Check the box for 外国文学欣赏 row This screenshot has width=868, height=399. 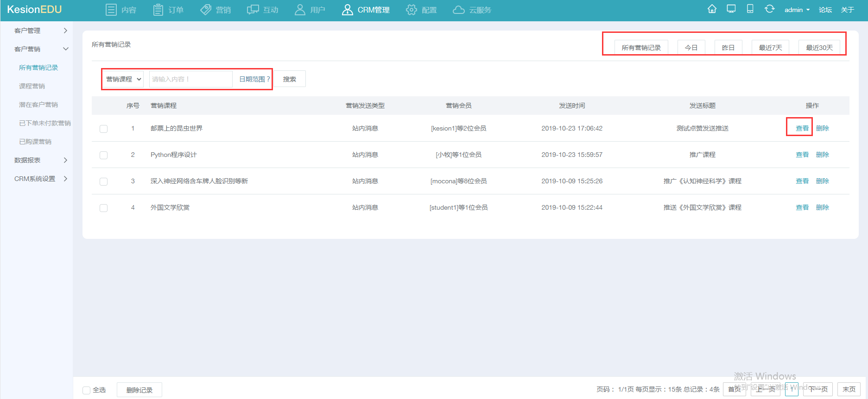tap(103, 208)
